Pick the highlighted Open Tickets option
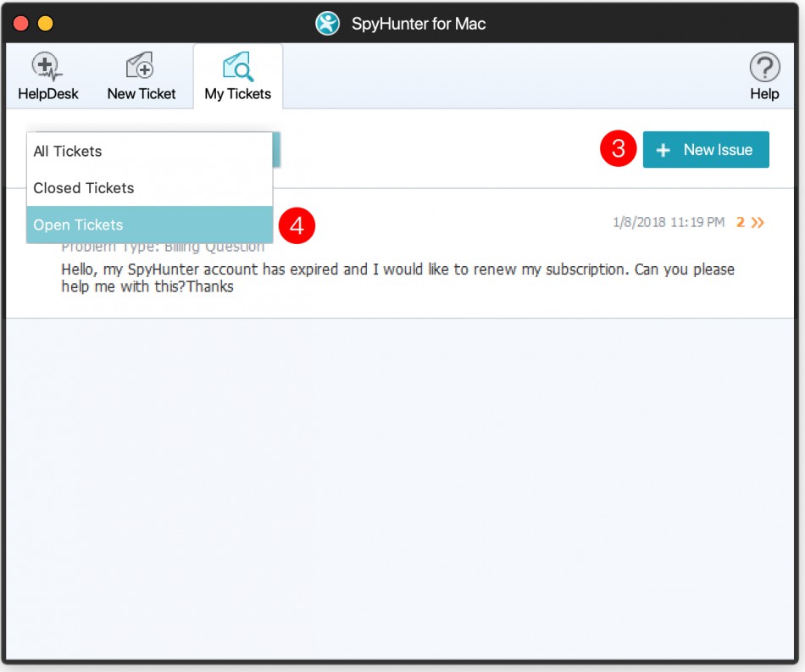Viewport: 805px width, 672px height. pyautogui.click(x=78, y=225)
